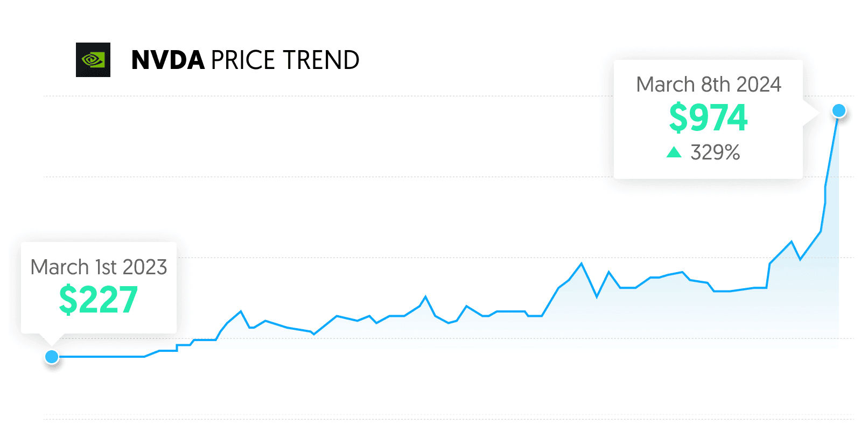Click the Nvidia logo icon
The image size is (868, 444).
(93, 60)
